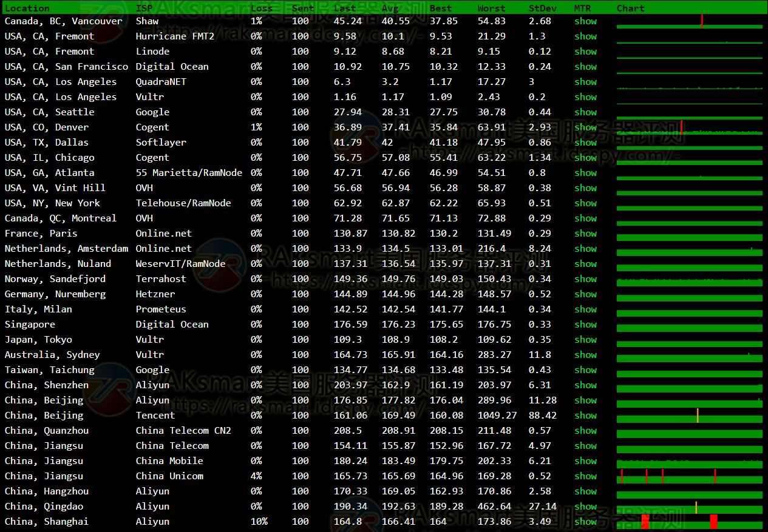Select the Shanghai Aliyun latency chart
The height and width of the screenshot is (532, 768).
690,522
